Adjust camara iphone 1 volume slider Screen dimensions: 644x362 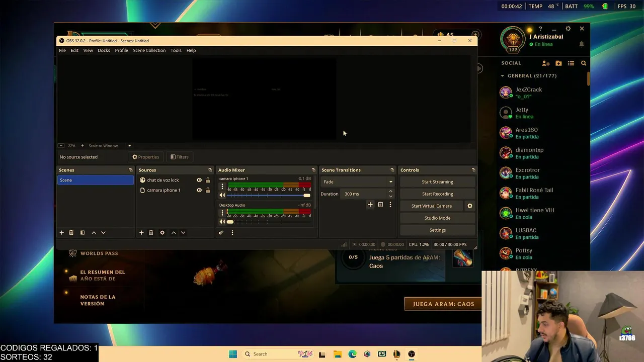(x=269, y=195)
